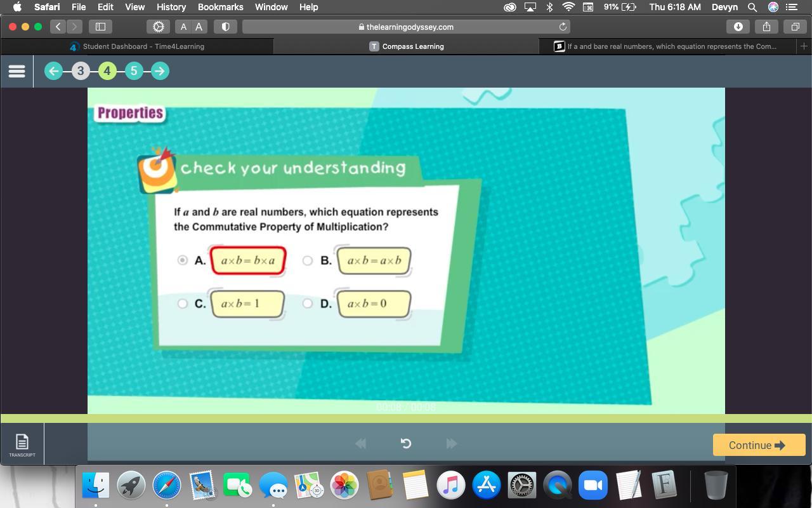This screenshot has height=508, width=812.
Task: Open the Bookmarks menu
Action: point(220,7)
